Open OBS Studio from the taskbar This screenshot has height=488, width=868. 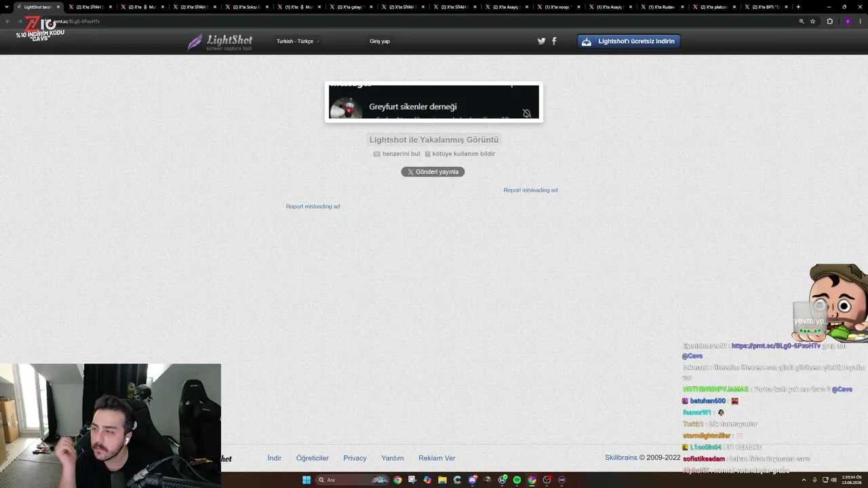[x=547, y=480]
